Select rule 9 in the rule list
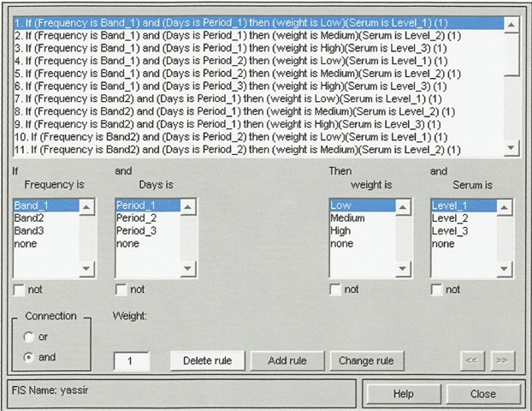Screen dimensions: 532x411 pos(258,124)
